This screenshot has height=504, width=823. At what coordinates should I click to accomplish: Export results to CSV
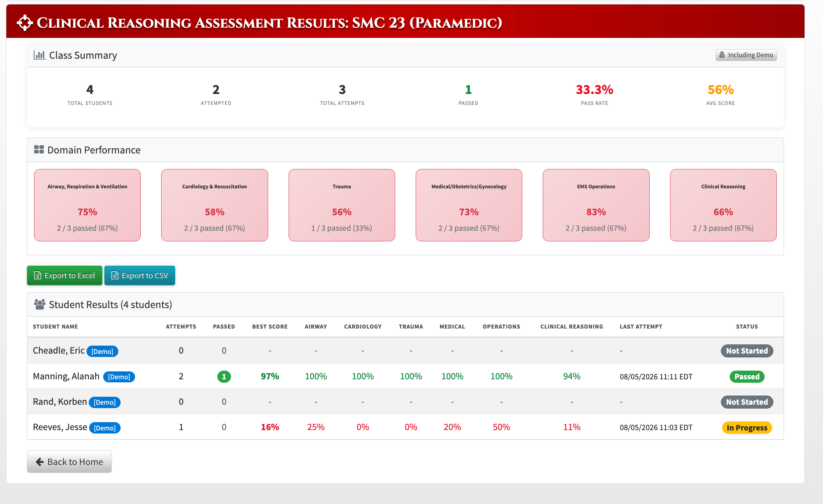coord(140,275)
